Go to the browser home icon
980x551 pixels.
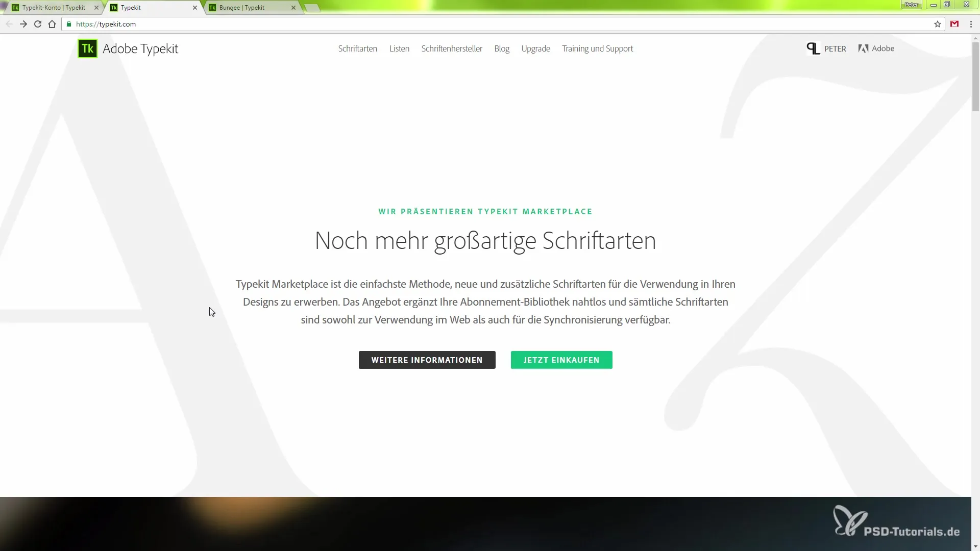[x=52, y=24]
